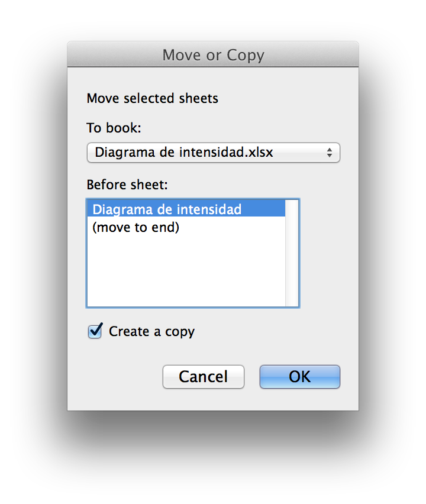Click the "Create a copy" label text
The height and width of the screenshot is (504, 426).
(151, 332)
